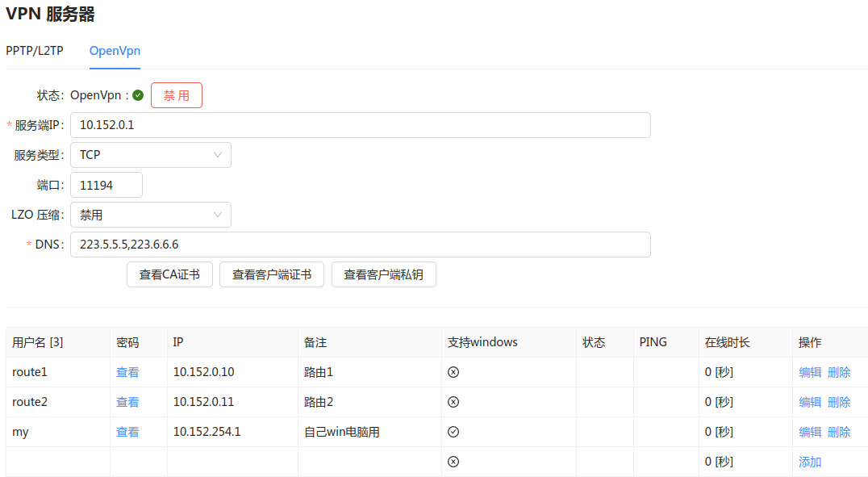Open 查看客户端证书 button
The width and height of the screenshot is (868, 477).
tap(272, 274)
